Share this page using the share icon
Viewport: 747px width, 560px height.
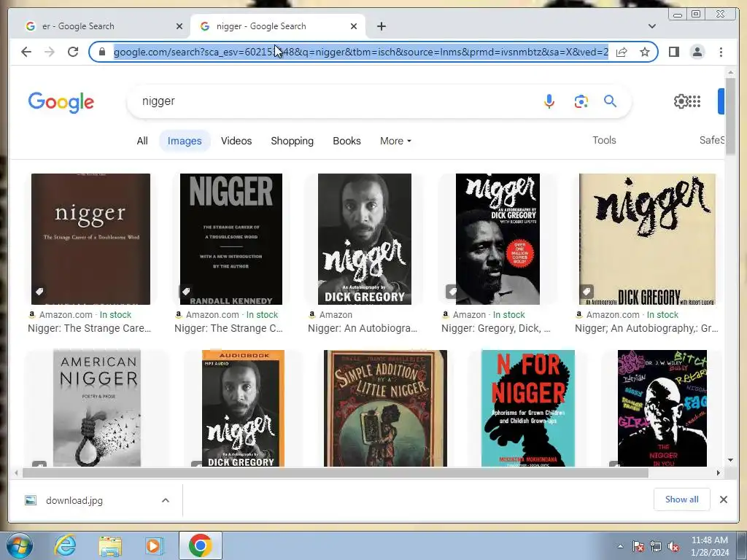(x=622, y=52)
